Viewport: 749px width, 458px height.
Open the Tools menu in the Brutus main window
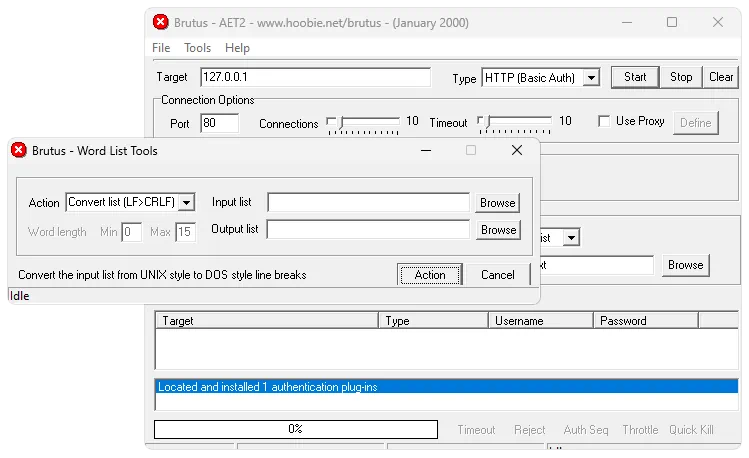[197, 48]
